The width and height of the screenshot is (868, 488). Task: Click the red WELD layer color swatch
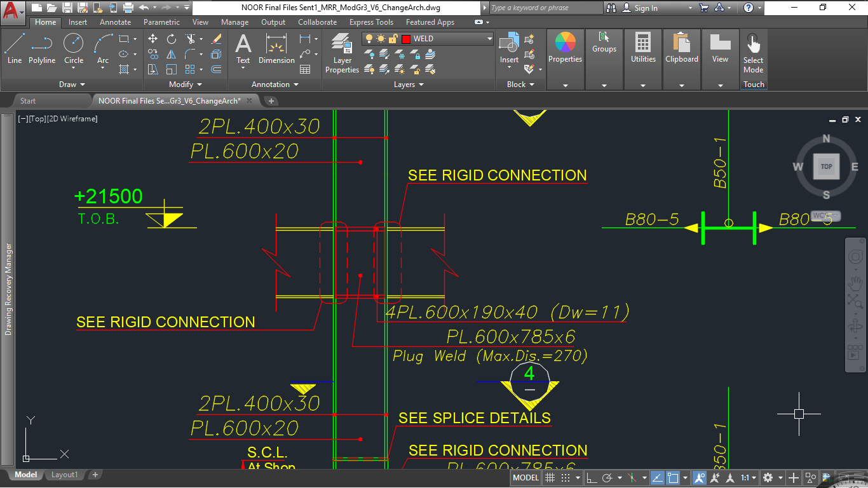click(406, 39)
